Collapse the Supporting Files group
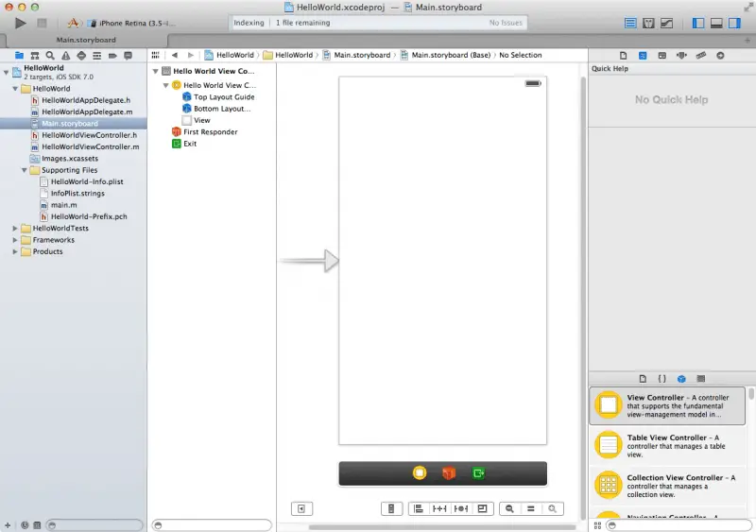This screenshot has height=532, width=756. click(x=24, y=170)
